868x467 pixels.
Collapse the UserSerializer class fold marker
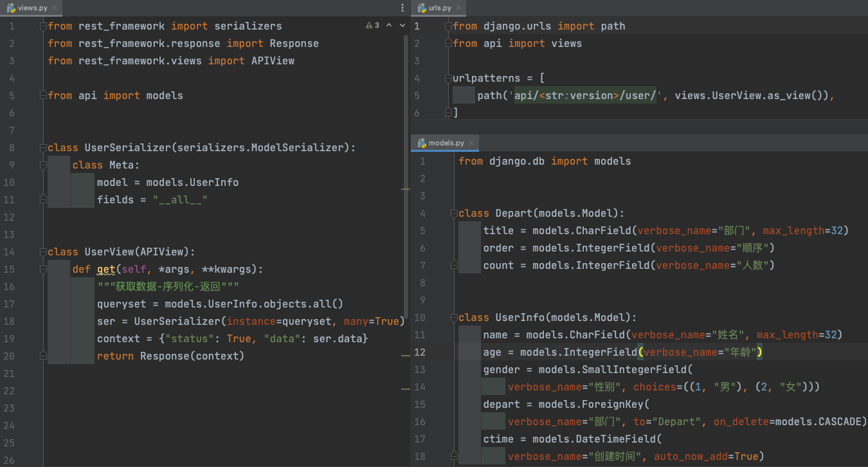coord(43,148)
